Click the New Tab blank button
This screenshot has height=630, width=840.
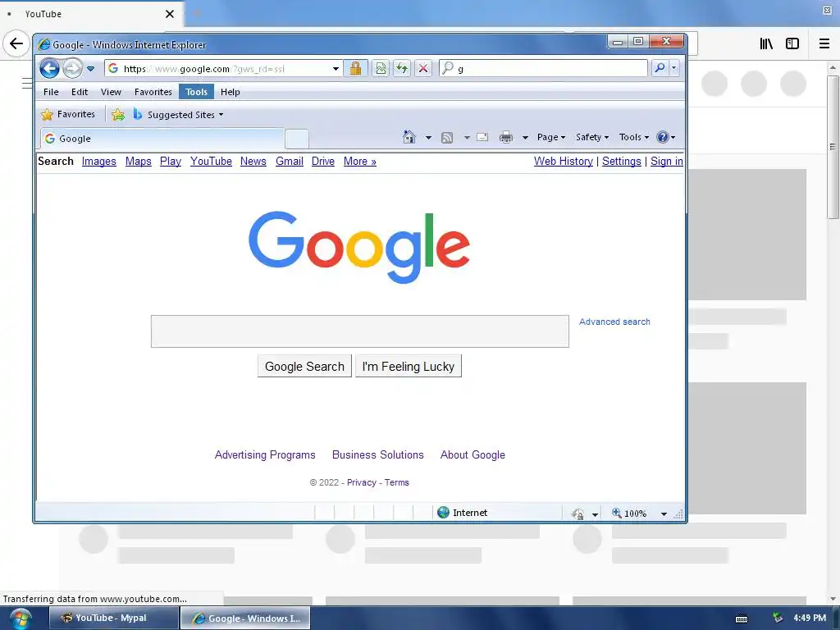pyautogui.click(x=297, y=139)
